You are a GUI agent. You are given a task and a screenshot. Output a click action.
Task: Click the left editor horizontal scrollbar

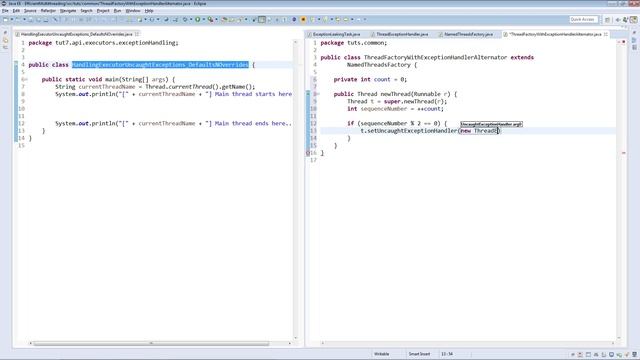click(151, 343)
